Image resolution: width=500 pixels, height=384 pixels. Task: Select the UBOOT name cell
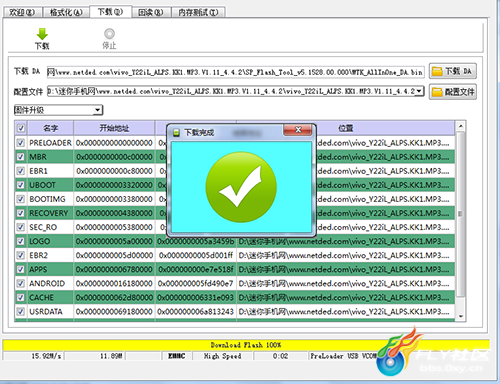tap(50, 185)
